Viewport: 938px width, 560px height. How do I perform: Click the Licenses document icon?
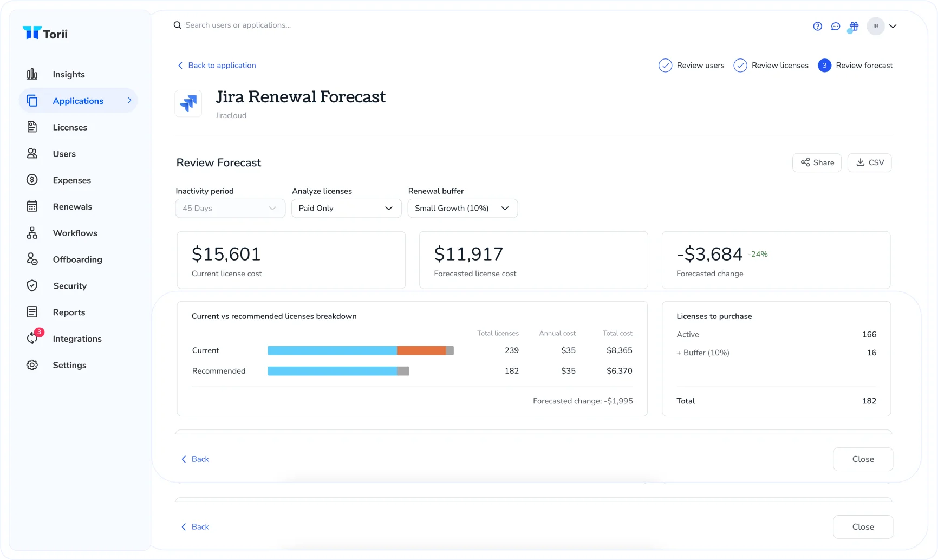pos(32,127)
